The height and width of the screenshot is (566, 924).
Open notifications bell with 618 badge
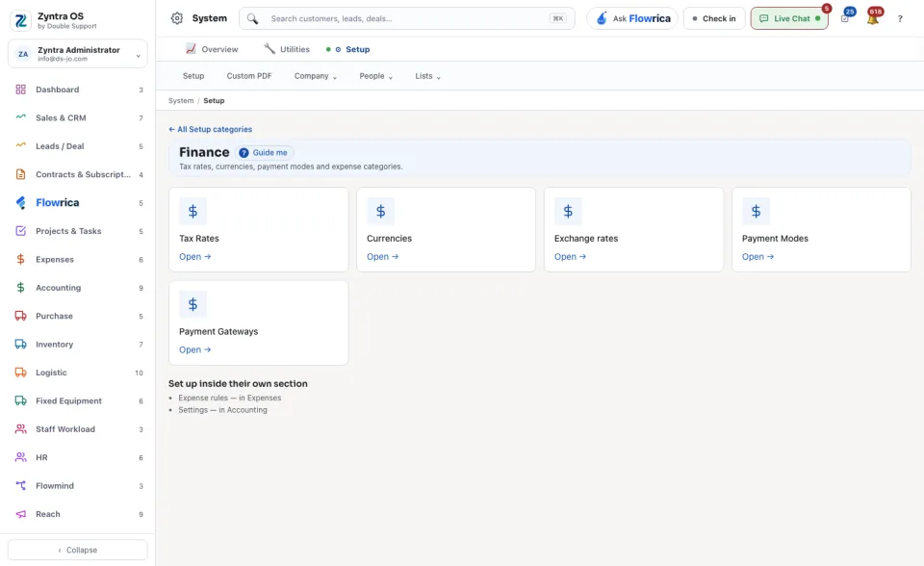pos(873,18)
